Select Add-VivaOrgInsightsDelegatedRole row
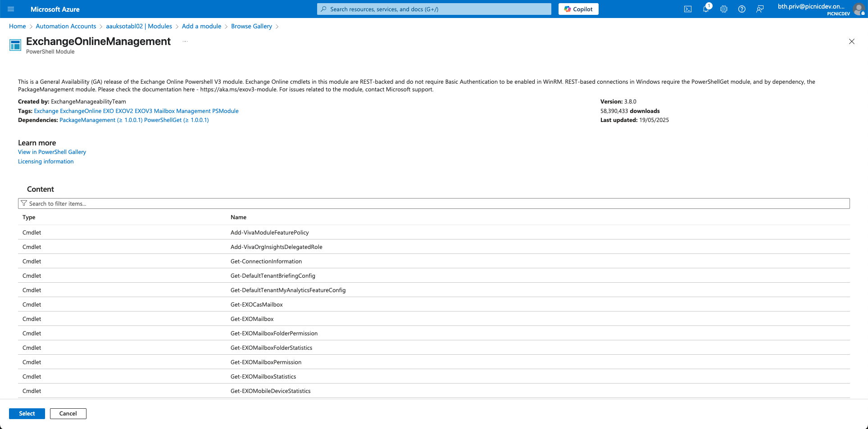The width and height of the screenshot is (868, 429). coord(434,247)
